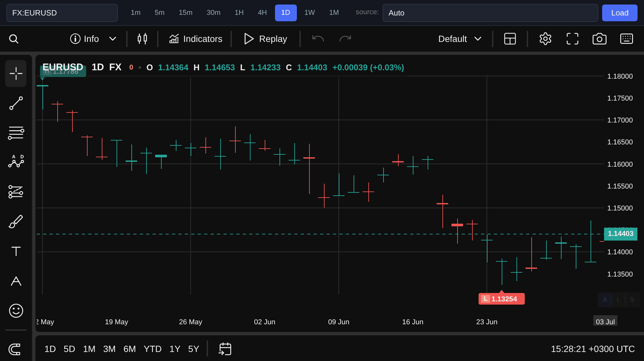Set bottom range to 5Y
The image size is (644, 361).
(x=194, y=349)
